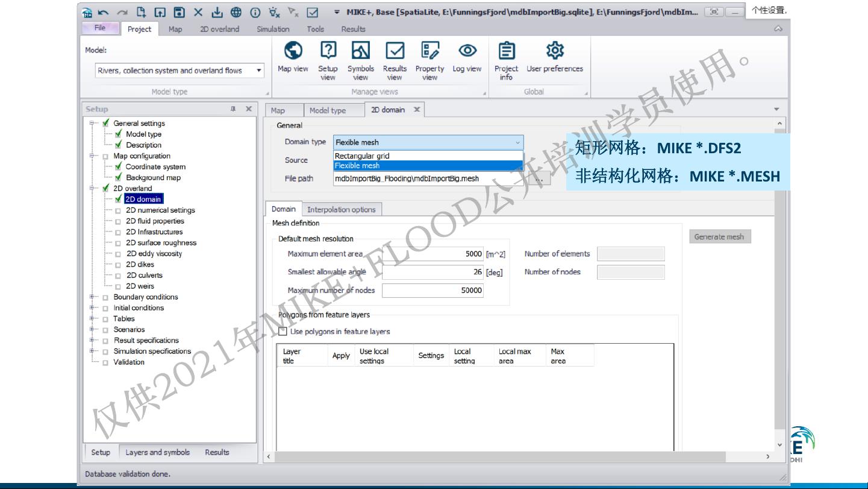Save the project with the floppy disk icon
This screenshot has width=868, height=489.
point(179,12)
